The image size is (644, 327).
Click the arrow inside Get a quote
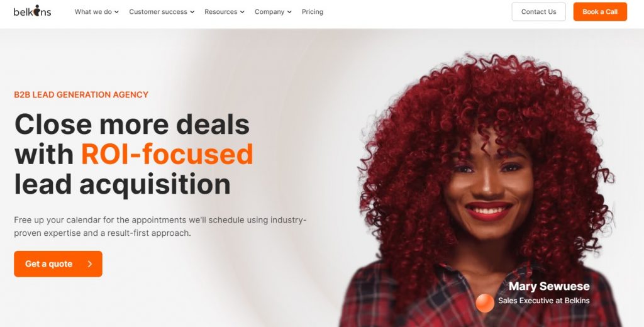90,264
